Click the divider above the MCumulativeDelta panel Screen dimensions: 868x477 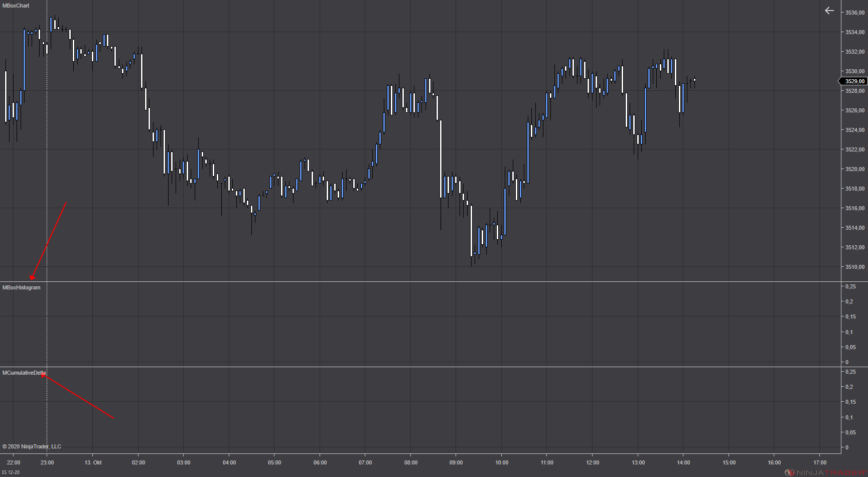(x=420, y=367)
